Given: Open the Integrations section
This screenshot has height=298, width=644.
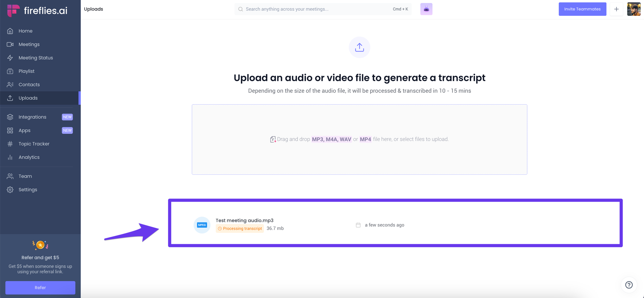Looking at the screenshot, I should [32, 117].
